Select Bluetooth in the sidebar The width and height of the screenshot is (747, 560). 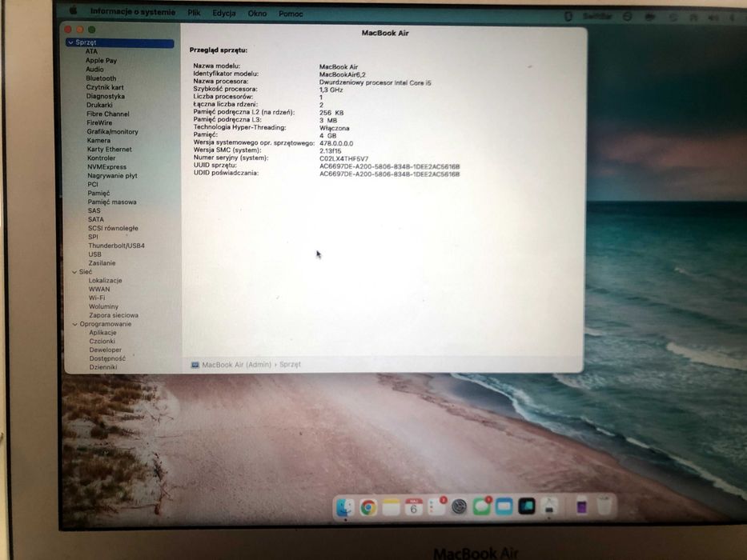click(x=101, y=78)
